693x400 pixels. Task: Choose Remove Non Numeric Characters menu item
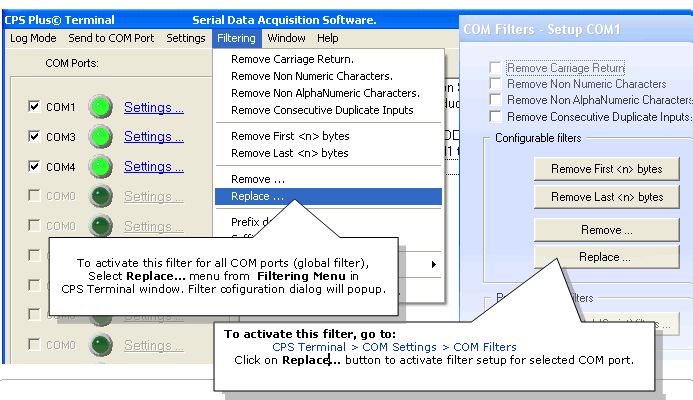pos(328,76)
